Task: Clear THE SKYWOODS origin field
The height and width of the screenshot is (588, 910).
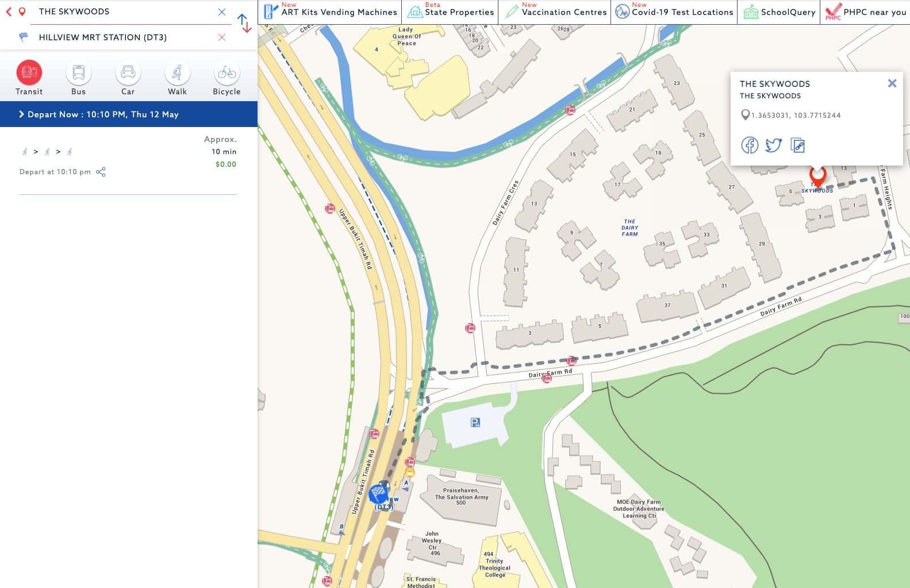Action: [222, 12]
